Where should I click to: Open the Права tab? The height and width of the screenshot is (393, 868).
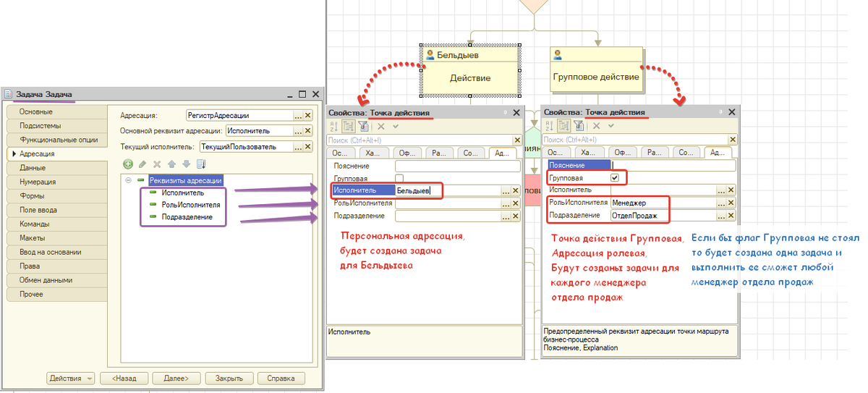(56, 266)
